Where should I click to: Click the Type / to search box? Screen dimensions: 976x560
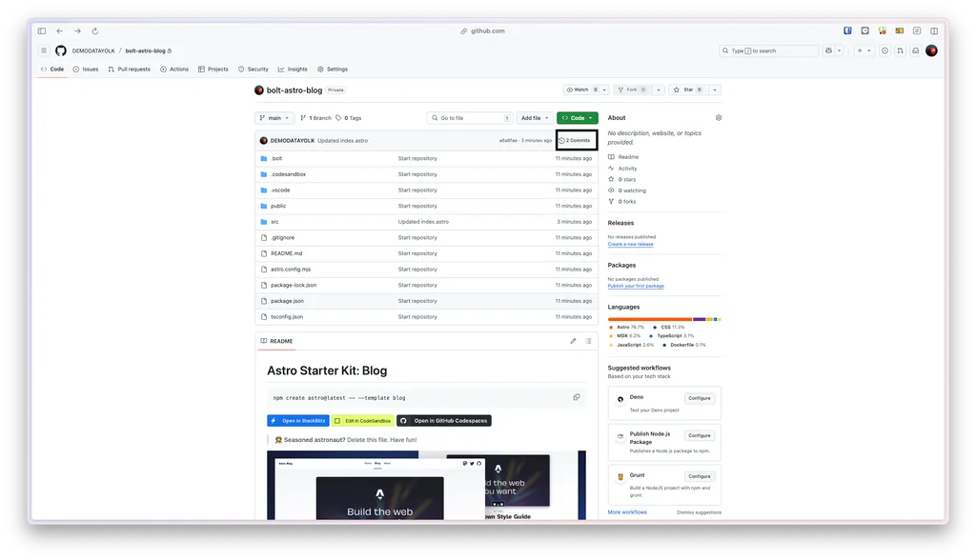(x=768, y=50)
